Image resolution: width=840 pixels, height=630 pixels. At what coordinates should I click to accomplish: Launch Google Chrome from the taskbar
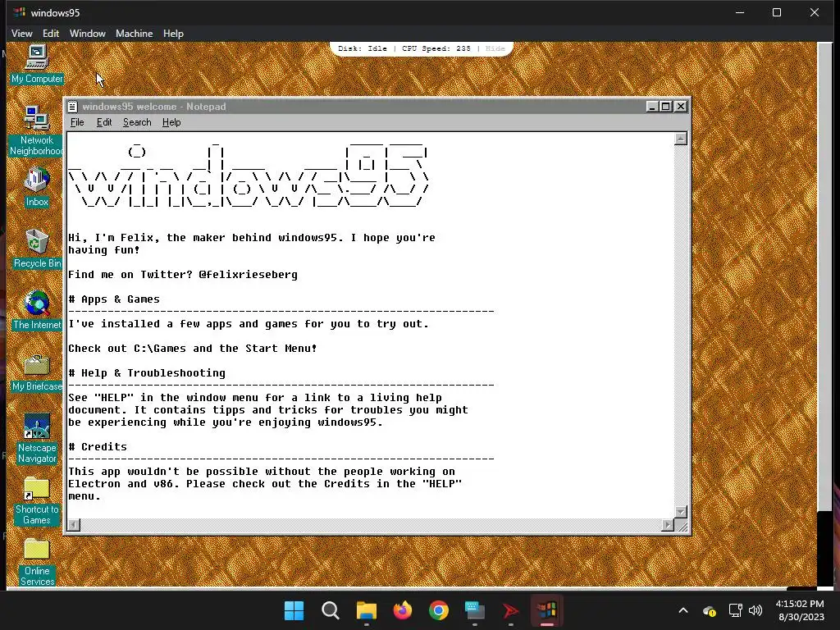pos(438,610)
